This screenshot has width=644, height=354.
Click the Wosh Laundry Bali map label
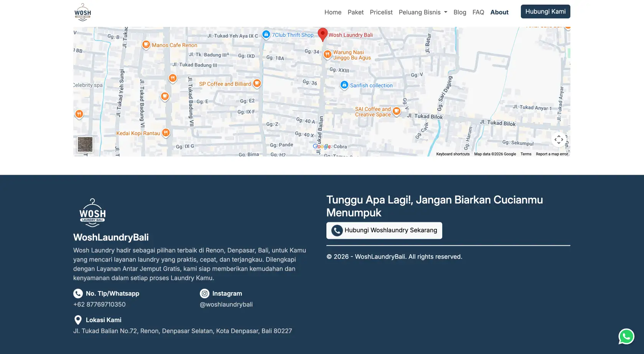[351, 35]
